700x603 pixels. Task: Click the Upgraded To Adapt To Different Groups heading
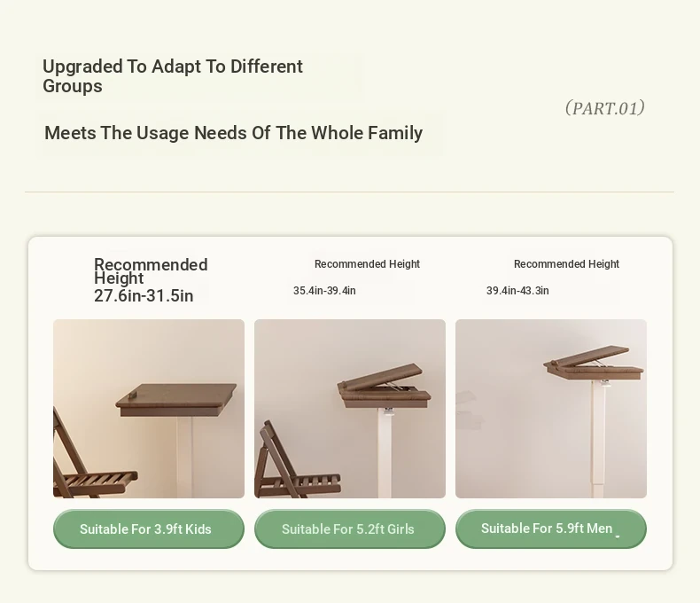[173, 76]
